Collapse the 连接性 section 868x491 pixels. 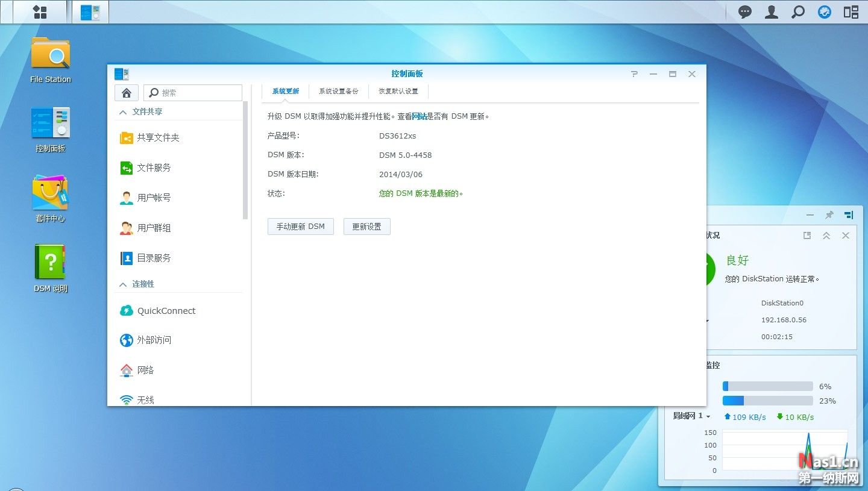[123, 284]
